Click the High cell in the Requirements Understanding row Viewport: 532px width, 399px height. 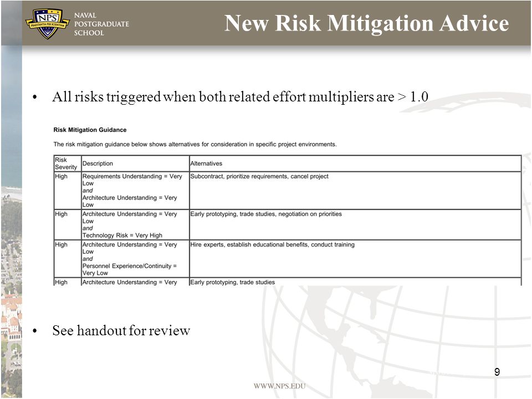click(x=67, y=190)
